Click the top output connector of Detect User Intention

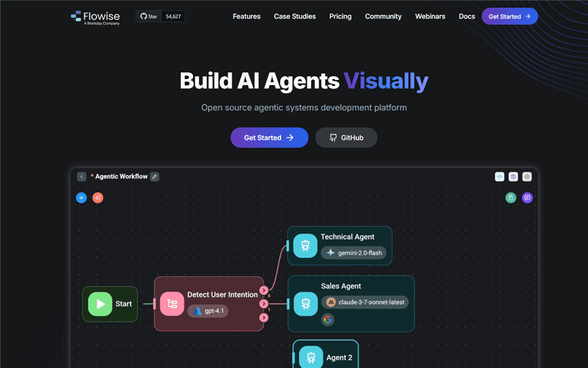(x=264, y=290)
